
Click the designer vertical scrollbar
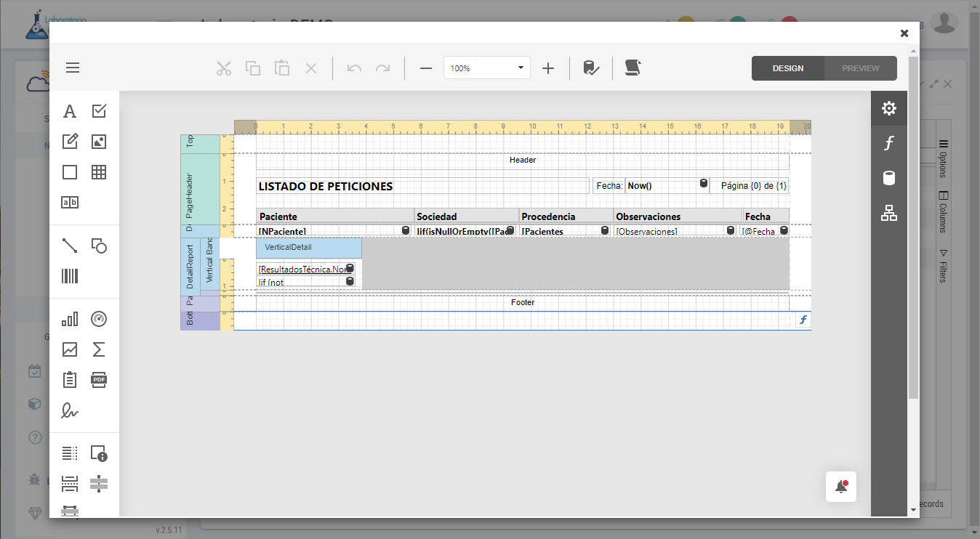[914, 227]
